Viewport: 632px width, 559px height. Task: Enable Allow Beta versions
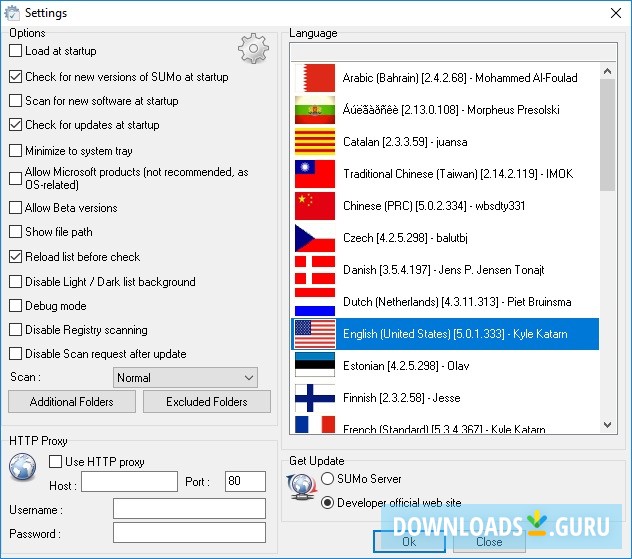click(x=15, y=208)
